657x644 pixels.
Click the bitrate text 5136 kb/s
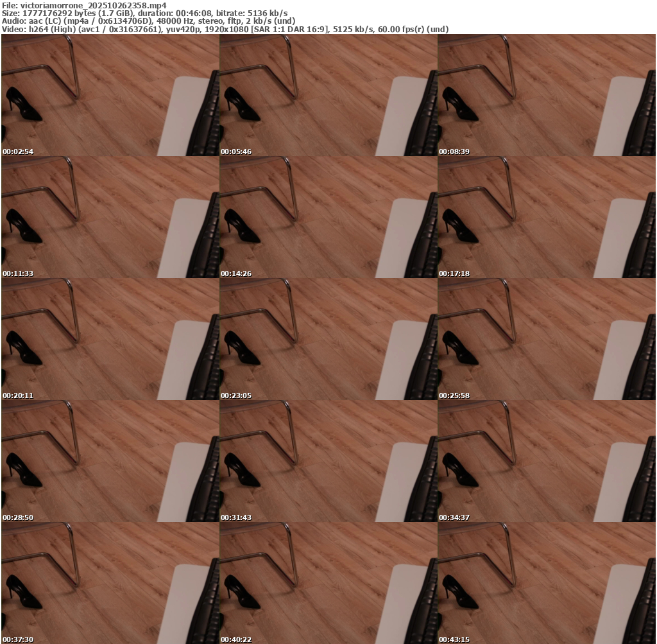coord(268,13)
